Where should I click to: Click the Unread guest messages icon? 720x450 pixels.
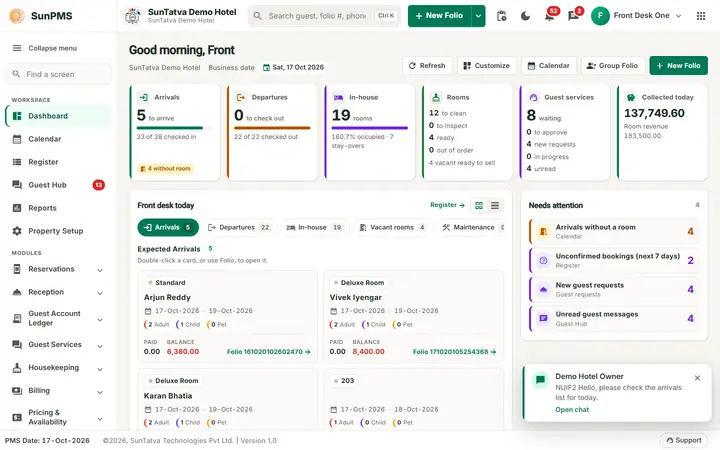coord(543,318)
